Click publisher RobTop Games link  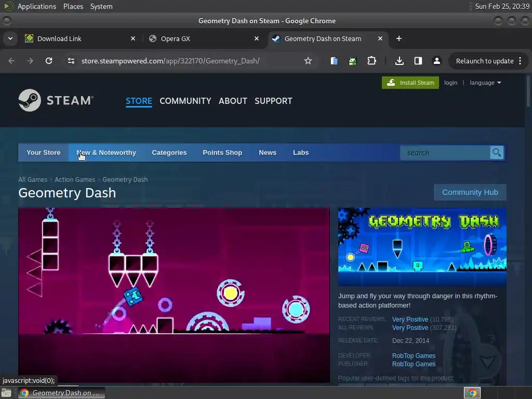click(x=414, y=364)
